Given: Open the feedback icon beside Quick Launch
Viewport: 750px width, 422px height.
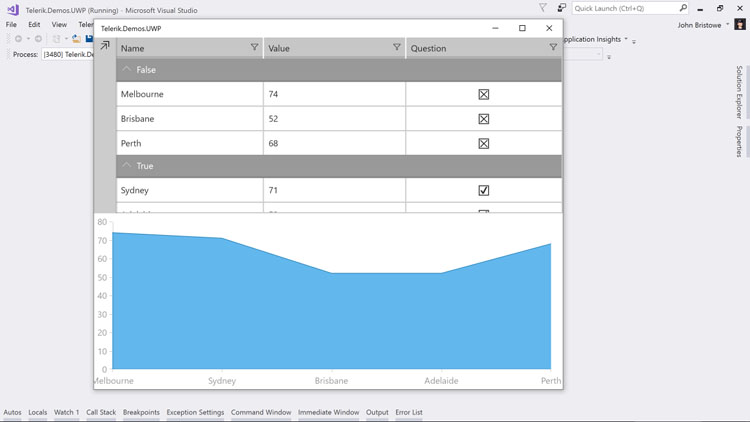Looking at the screenshot, I should point(561,8).
